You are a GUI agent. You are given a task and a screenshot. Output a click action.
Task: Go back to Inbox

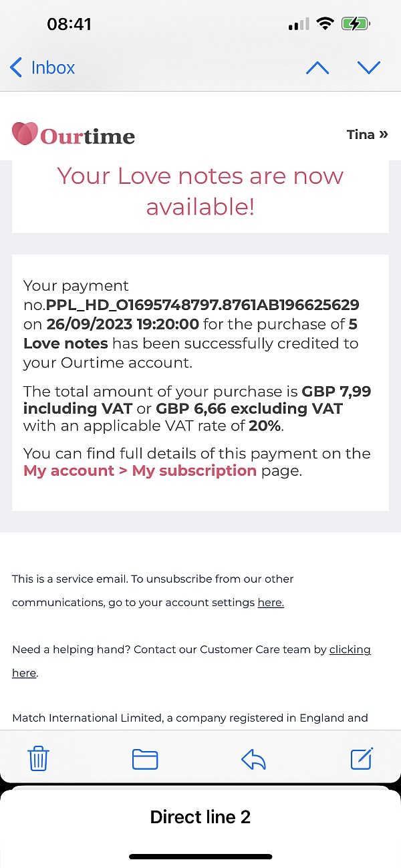click(42, 67)
